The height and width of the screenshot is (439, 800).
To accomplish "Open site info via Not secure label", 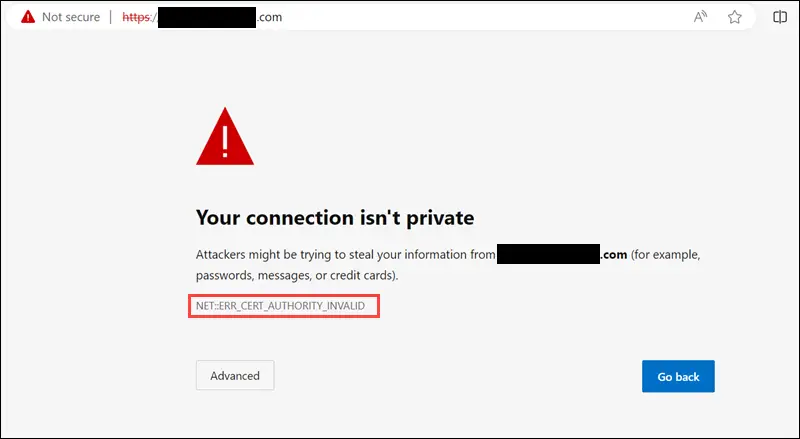I will (x=70, y=17).
